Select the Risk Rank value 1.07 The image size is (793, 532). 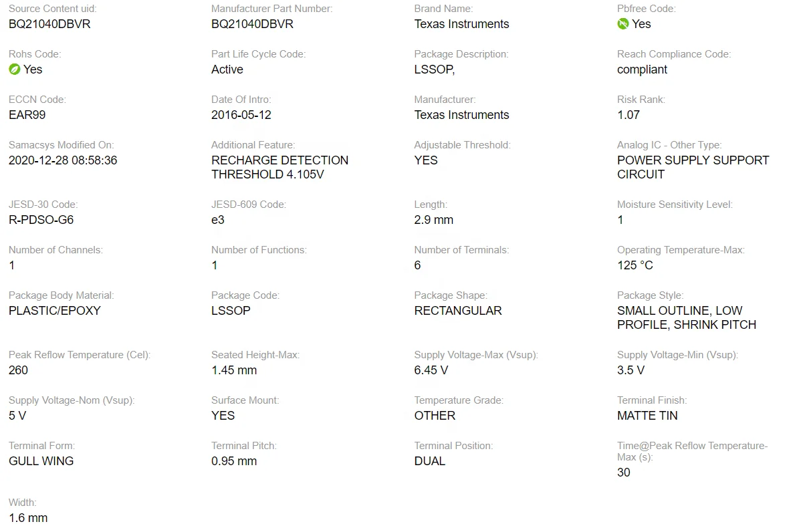coord(629,115)
